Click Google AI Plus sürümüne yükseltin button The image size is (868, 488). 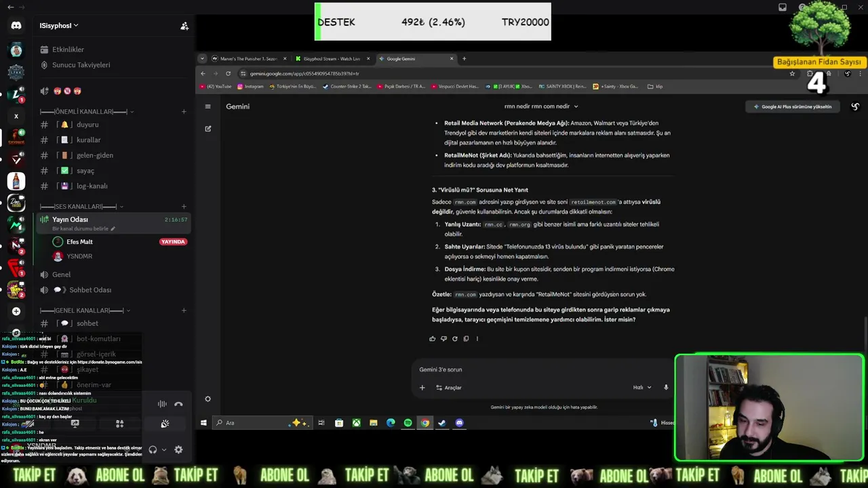click(793, 106)
